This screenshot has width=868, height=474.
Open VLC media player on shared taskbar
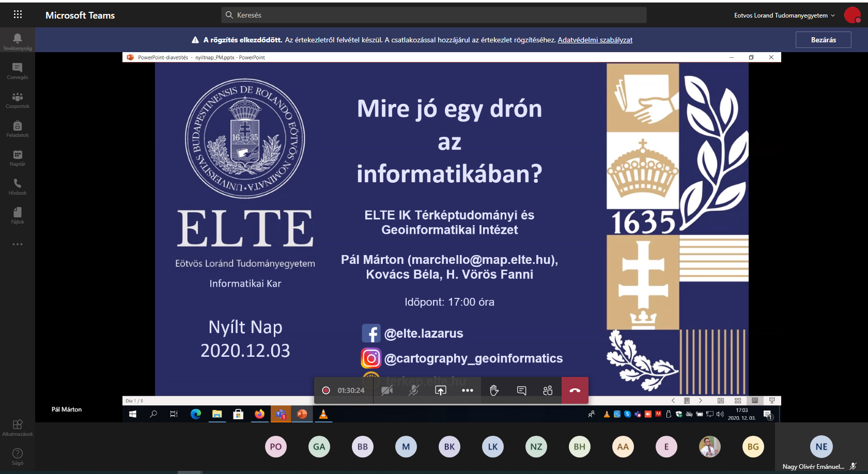pos(323,414)
